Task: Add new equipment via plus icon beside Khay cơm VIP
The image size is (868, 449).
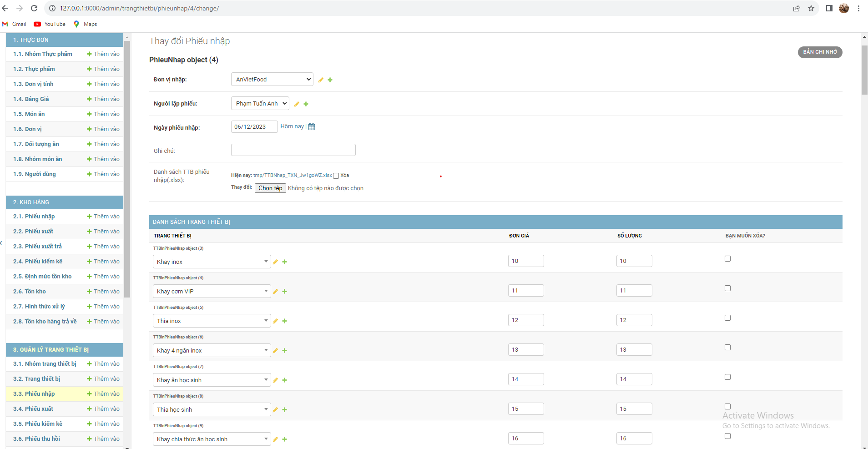Action: pos(285,292)
